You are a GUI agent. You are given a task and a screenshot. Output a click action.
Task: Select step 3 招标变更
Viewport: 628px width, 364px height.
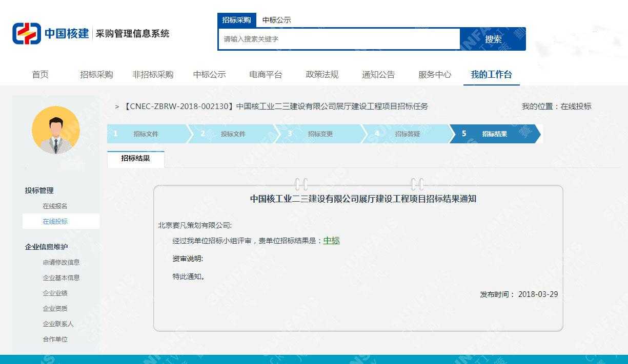[319, 134]
